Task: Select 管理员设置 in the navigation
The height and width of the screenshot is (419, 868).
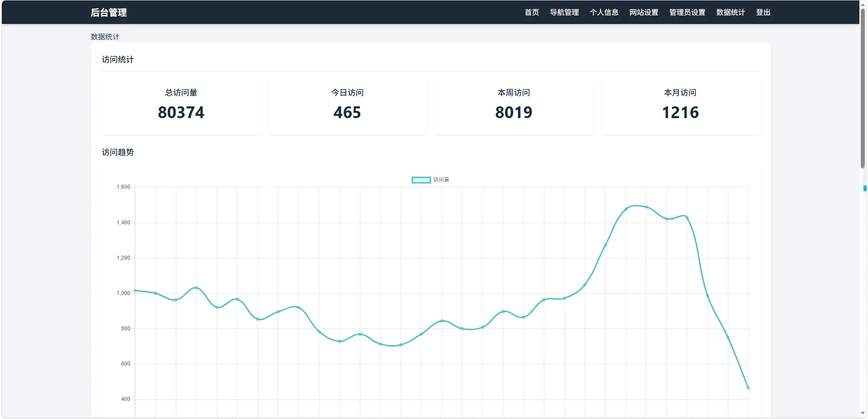Action: 687,12
